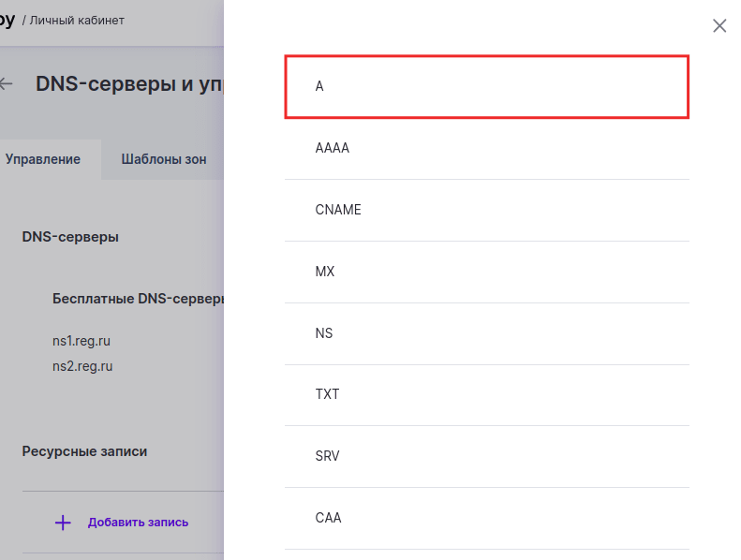The height and width of the screenshot is (560, 741).
Task: Open the Личный кабинет breadcrumb
Action: click(77, 21)
